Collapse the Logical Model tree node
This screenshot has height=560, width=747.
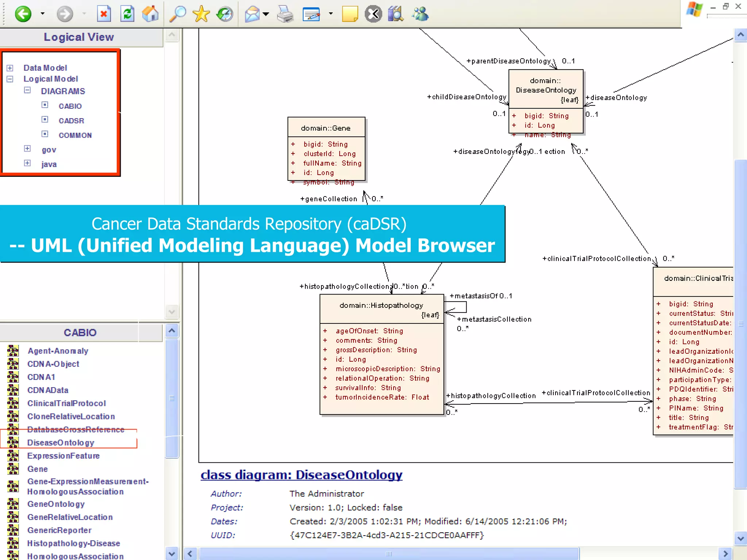coord(10,79)
